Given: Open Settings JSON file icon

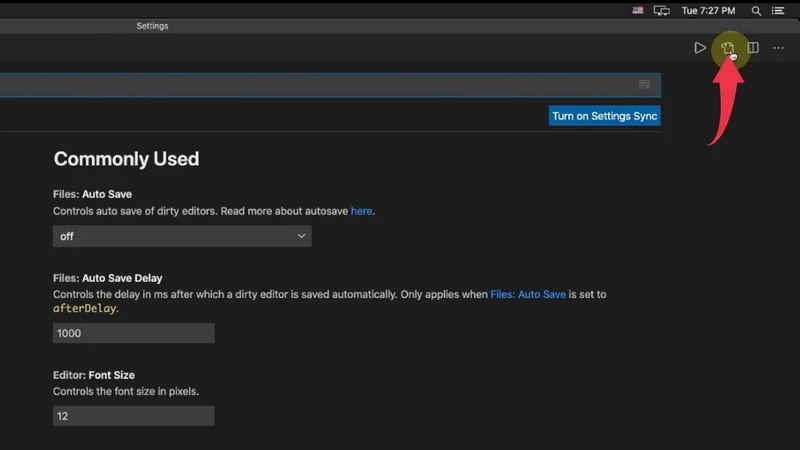Looking at the screenshot, I should coord(728,48).
